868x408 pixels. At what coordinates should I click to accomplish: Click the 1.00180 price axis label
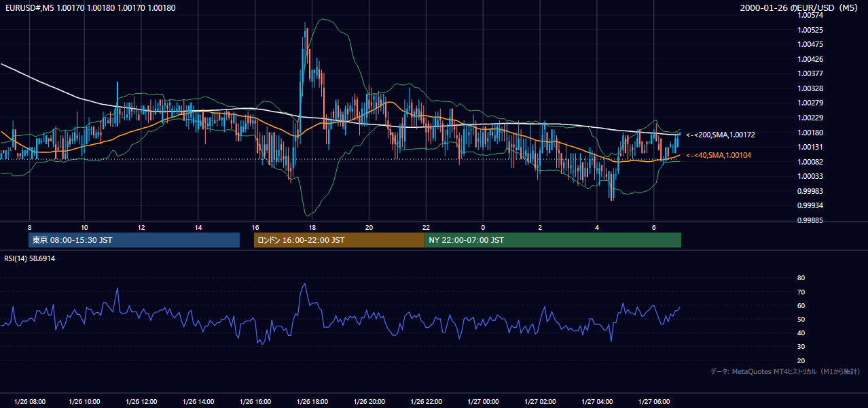pyautogui.click(x=810, y=132)
